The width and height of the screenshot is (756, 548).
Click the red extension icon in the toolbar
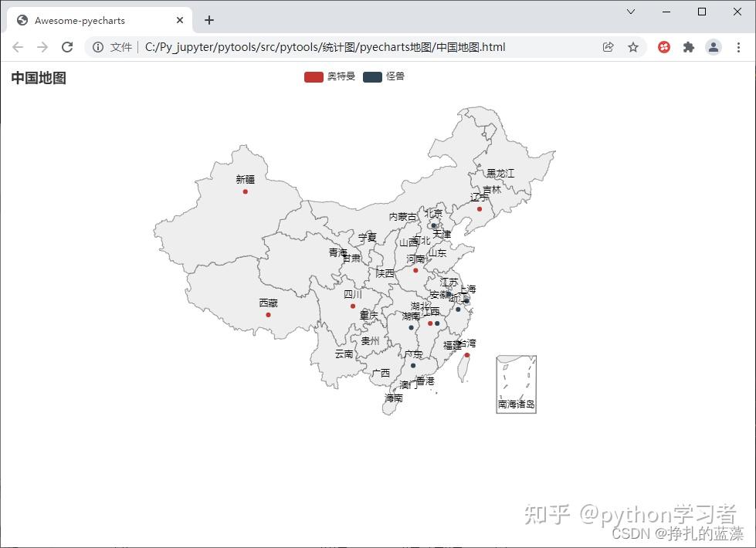pos(663,47)
